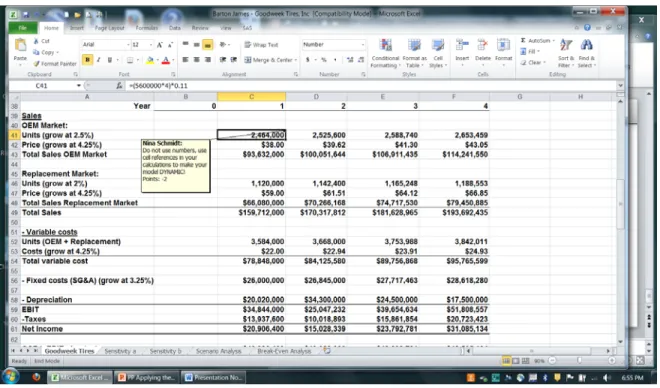This screenshot has height=388, width=660.
Task: Click the Delete cells icon
Action: pyautogui.click(x=482, y=45)
